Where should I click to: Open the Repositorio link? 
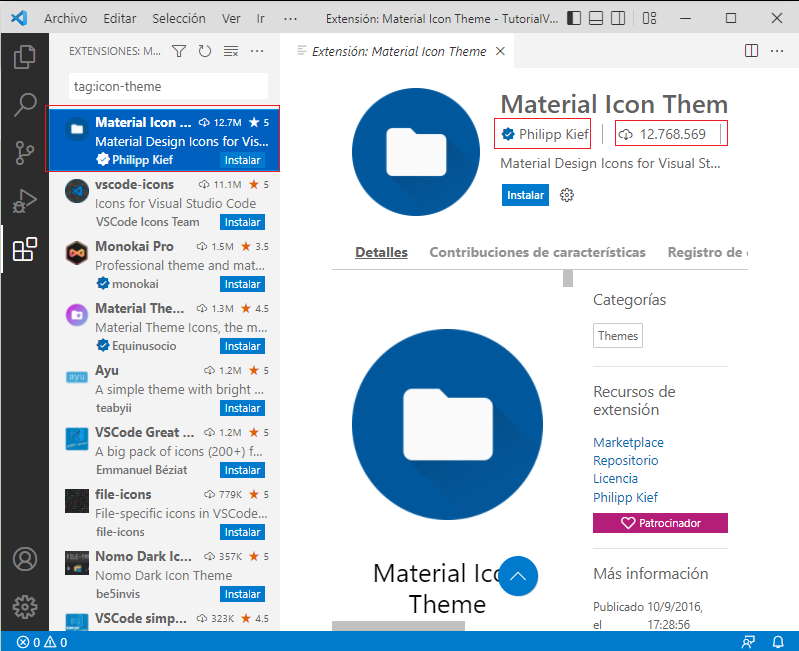625,460
